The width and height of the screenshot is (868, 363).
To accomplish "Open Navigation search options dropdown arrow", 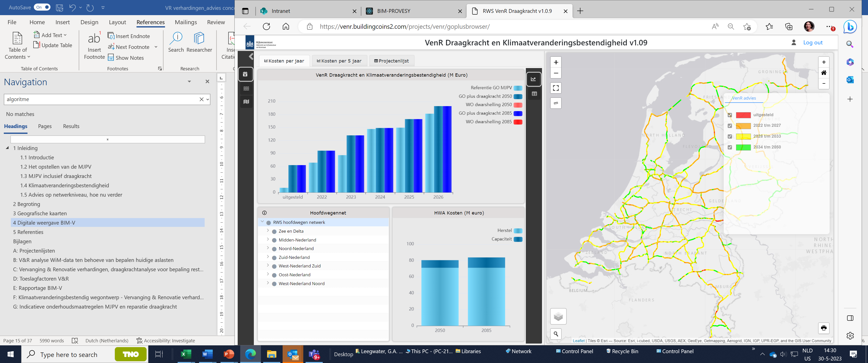I will (x=208, y=99).
